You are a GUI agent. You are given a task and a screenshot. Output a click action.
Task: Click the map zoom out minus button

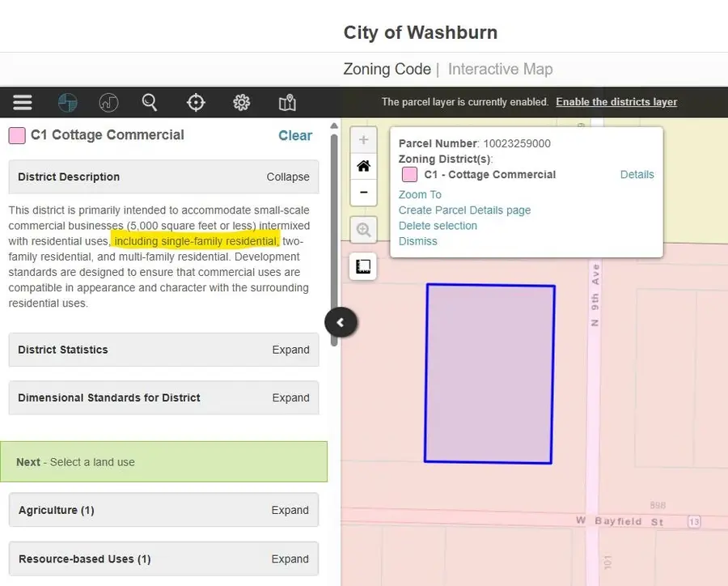click(x=363, y=192)
